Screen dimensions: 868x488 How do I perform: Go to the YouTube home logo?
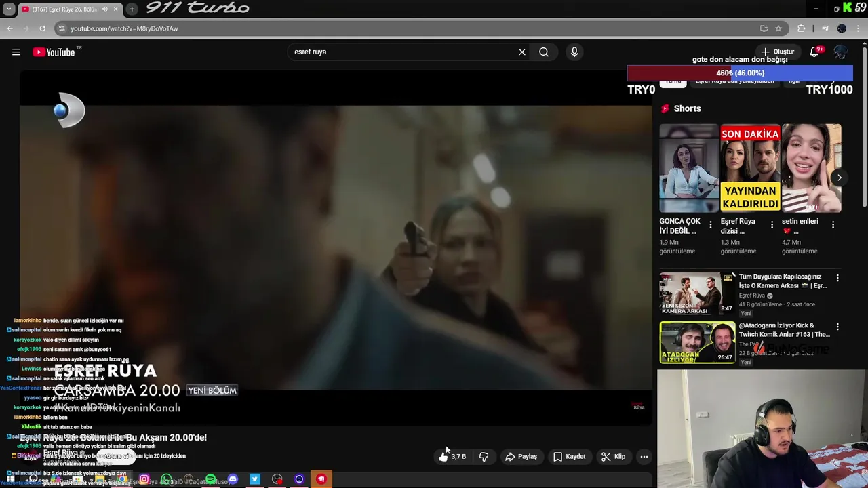54,52
